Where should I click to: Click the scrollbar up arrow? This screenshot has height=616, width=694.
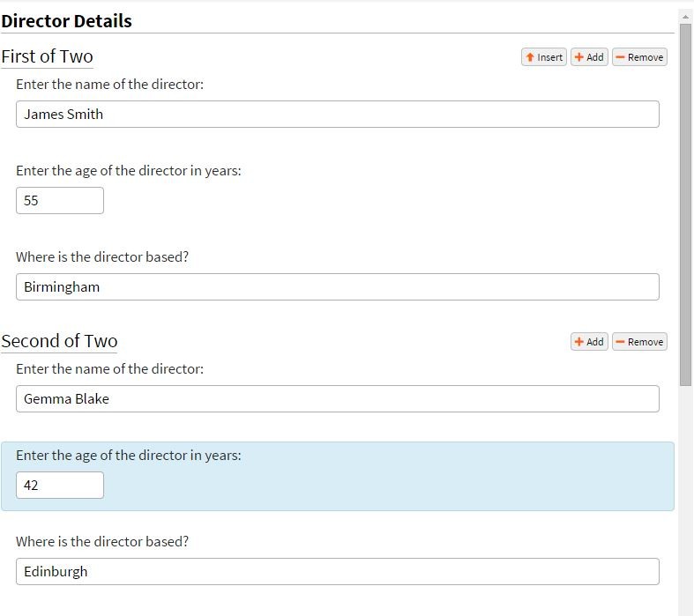click(685, 16)
